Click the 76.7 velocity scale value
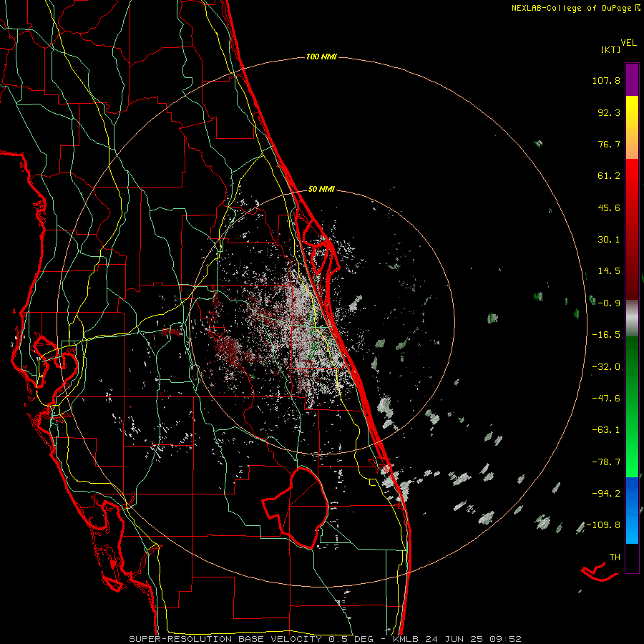The image size is (644, 644). pos(609,144)
